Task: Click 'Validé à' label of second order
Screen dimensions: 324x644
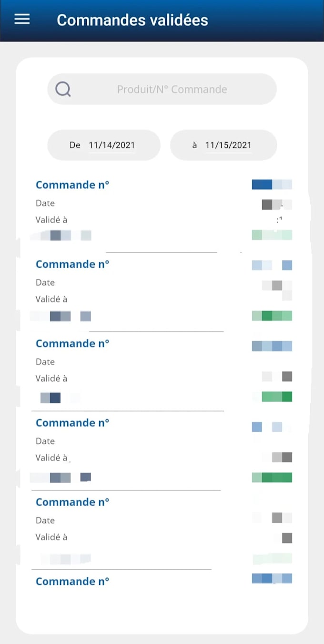Action: [51, 299]
